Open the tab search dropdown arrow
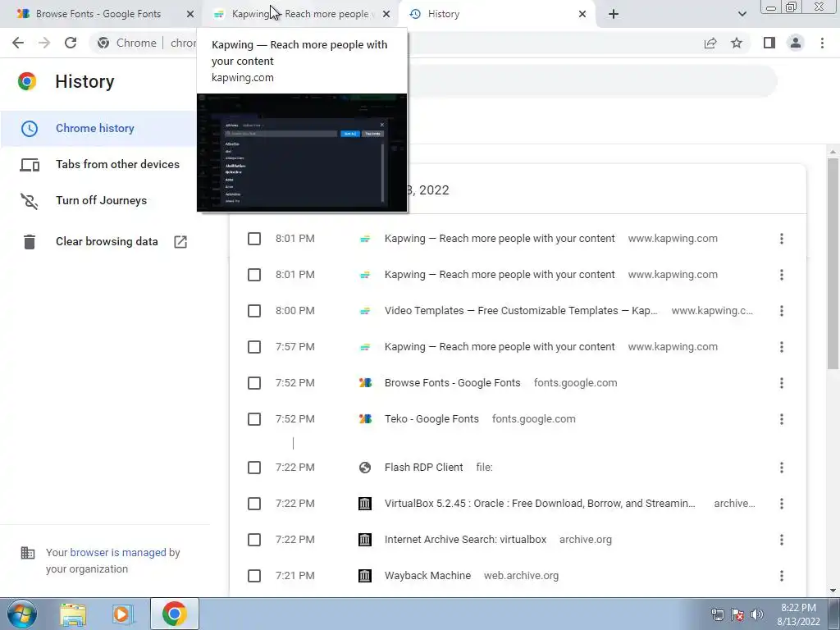The width and height of the screenshot is (840, 630). 742,14
